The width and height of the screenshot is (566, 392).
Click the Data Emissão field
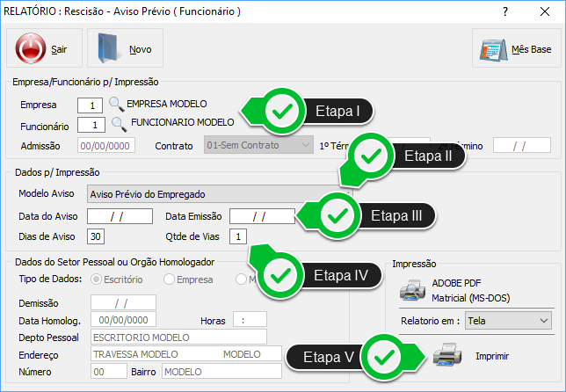[x=261, y=215]
